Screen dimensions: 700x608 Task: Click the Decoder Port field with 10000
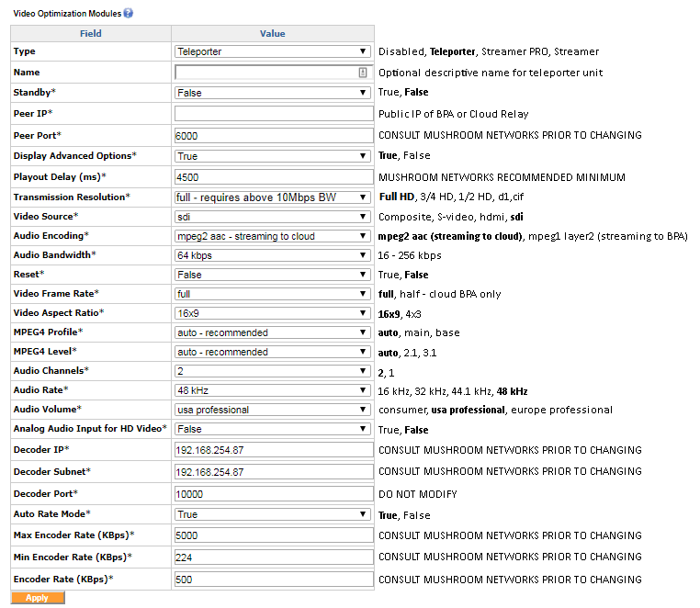pos(274,494)
